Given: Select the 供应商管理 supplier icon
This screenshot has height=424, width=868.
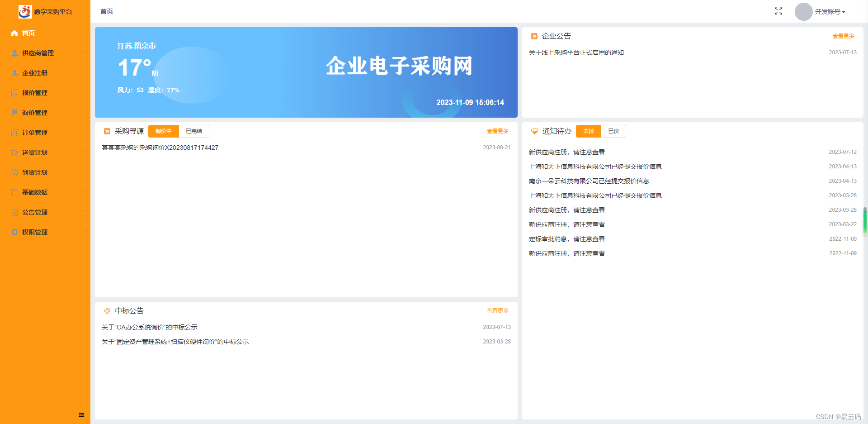Looking at the screenshot, I should 14,53.
